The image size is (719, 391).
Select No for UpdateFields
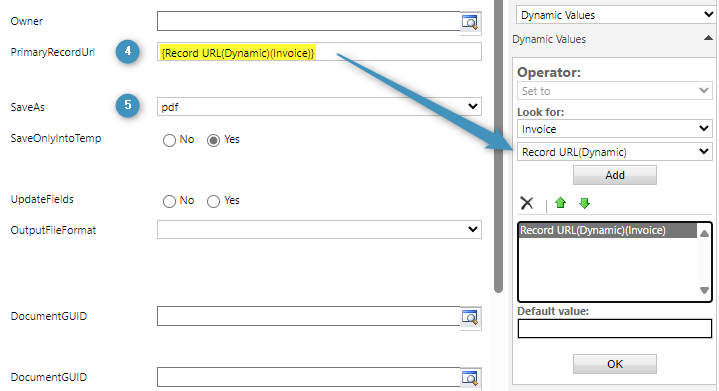coord(169,201)
